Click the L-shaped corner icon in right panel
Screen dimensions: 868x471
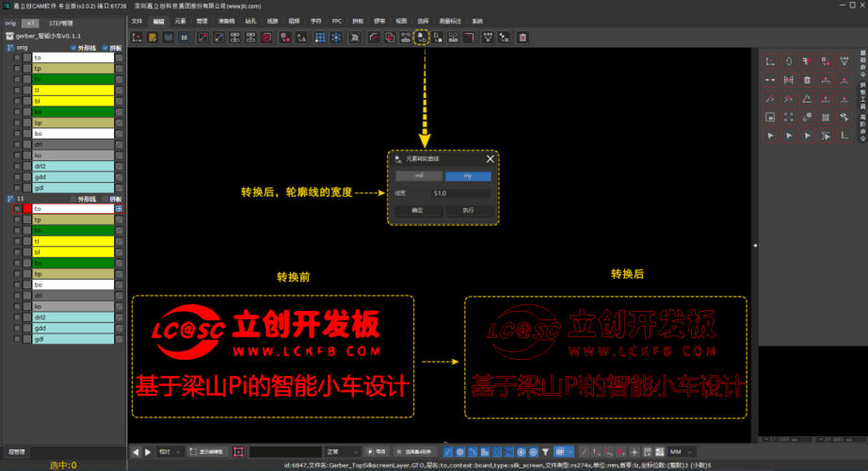pyautogui.click(x=844, y=136)
